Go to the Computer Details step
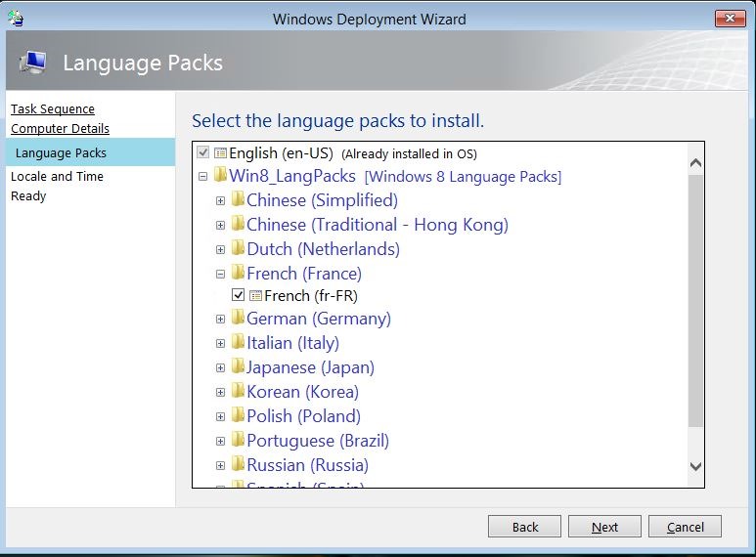The width and height of the screenshot is (756, 557). pos(60,129)
